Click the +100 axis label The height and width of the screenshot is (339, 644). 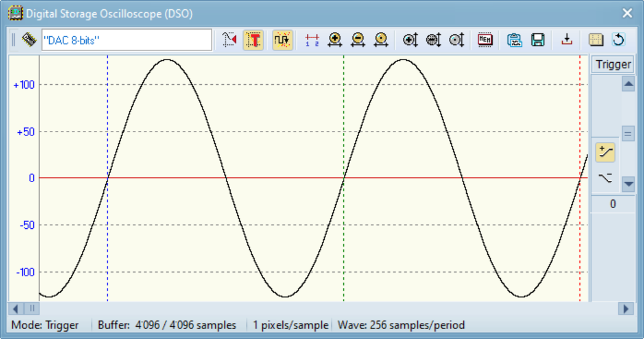pos(24,85)
